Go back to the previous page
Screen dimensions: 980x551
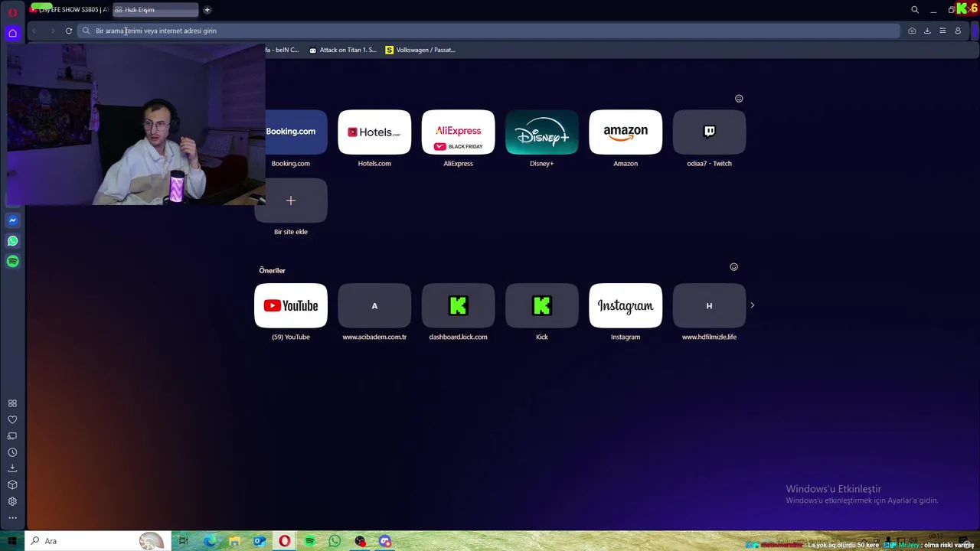click(x=34, y=31)
